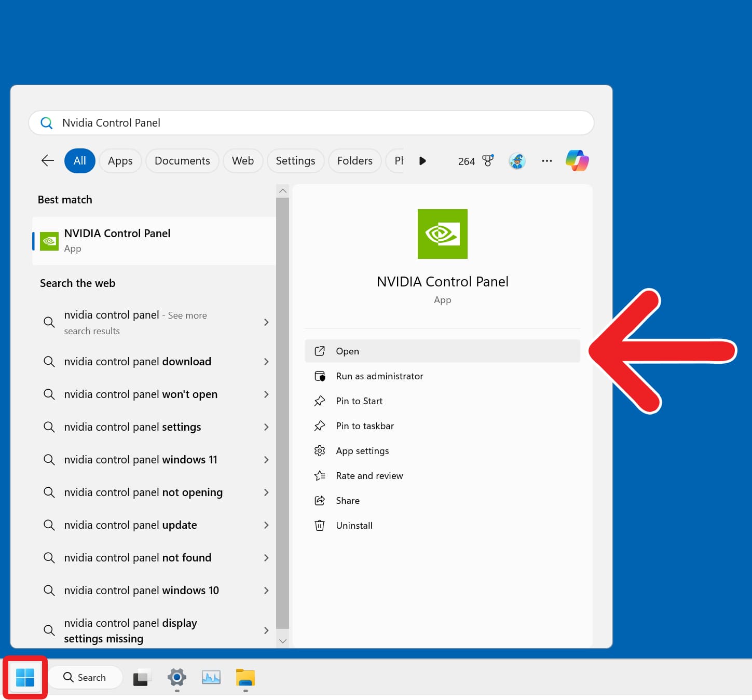Click the magnifier icon in the search box
The height and width of the screenshot is (700, 752).
47,123
